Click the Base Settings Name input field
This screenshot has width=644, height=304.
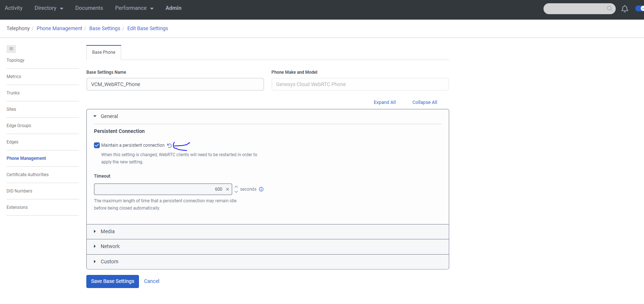pyautogui.click(x=175, y=84)
